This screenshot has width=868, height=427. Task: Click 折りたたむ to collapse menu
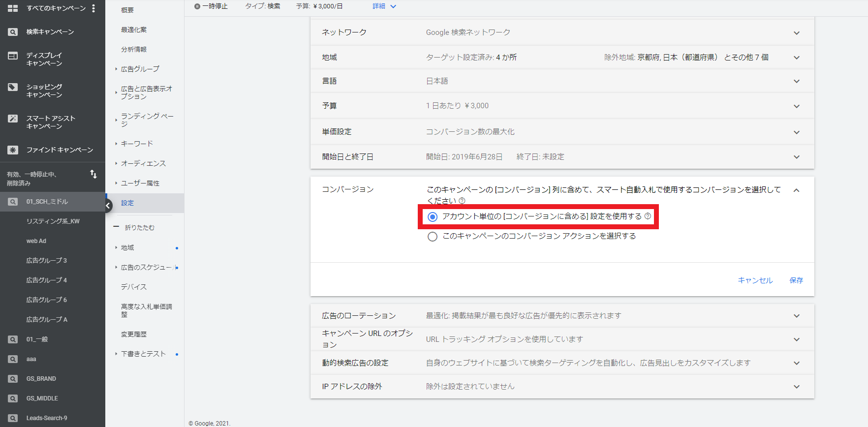[140, 228]
